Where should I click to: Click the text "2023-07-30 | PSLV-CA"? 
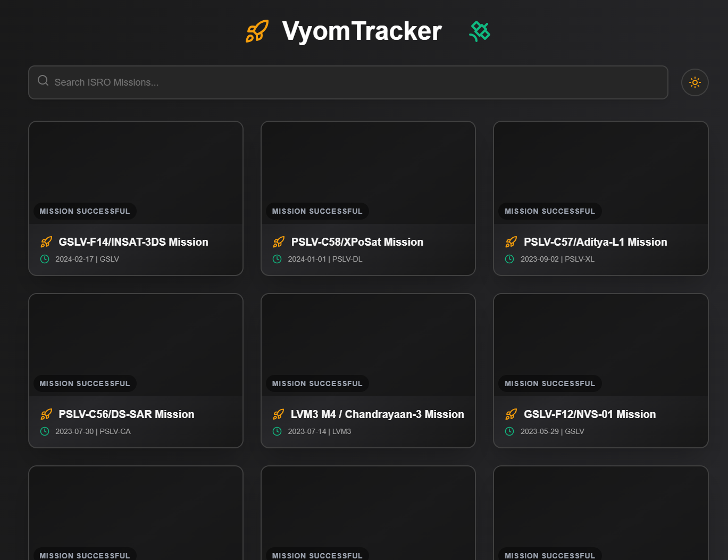pos(93,431)
